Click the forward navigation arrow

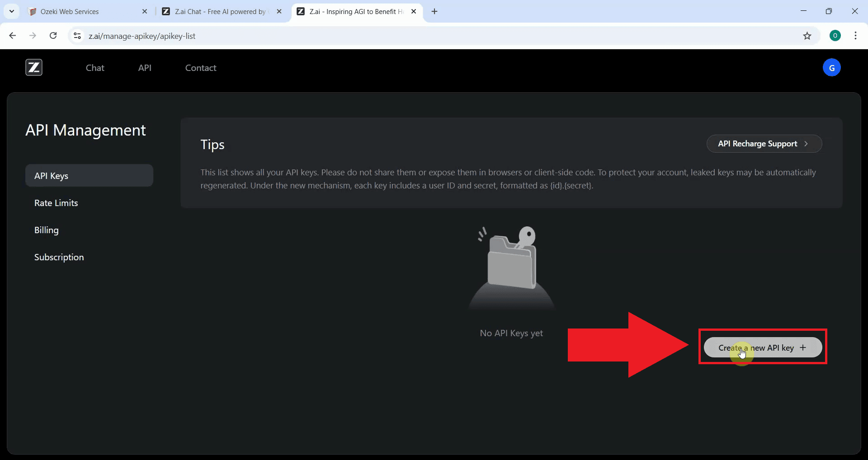click(x=33, y=36)
